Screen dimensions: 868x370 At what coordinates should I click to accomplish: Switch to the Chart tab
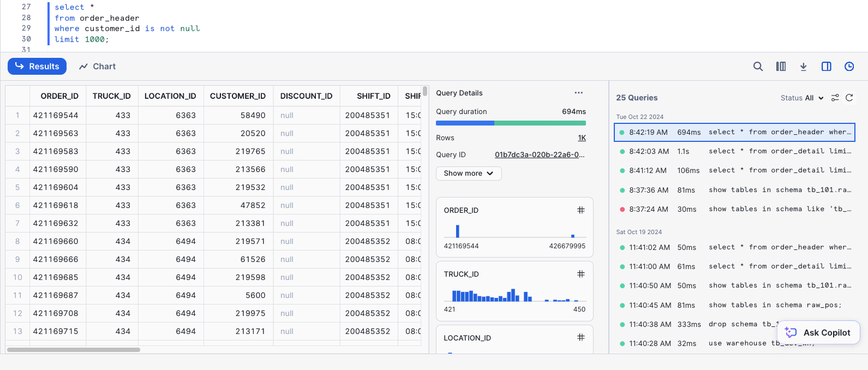[98, 67]
